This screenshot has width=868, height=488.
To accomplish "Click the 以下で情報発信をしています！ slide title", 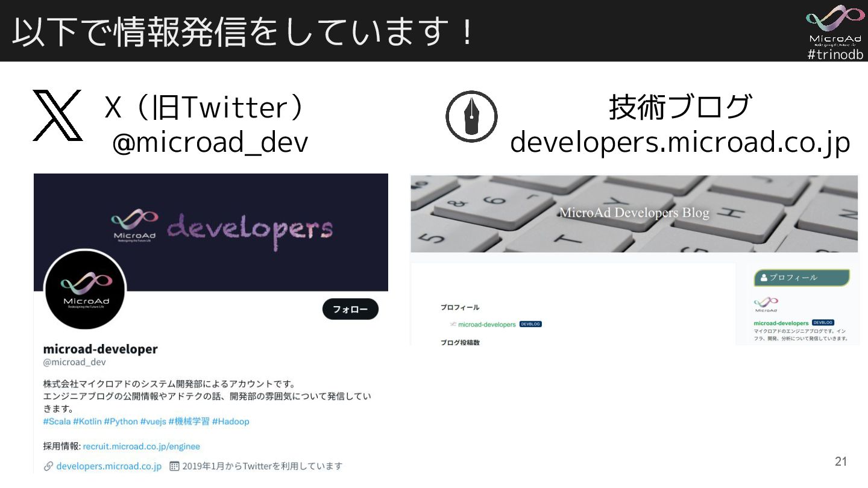I will [x=244, y=31].
